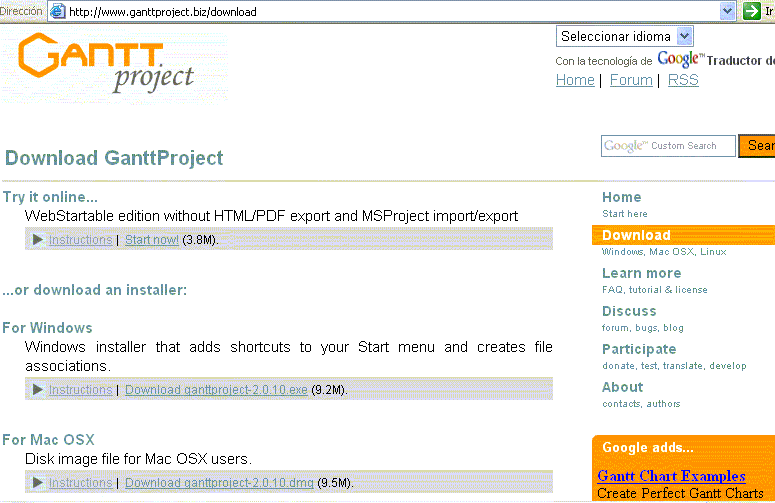Viewport: 775px width, 503px height.
Task: Download ganttproject-2.0.10.dmg
Action: tap(219, 482)
